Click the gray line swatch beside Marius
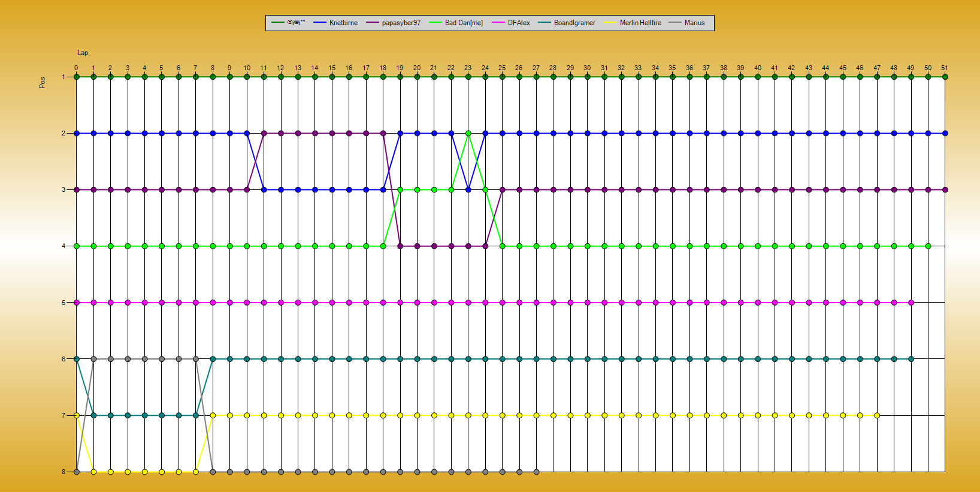The image size is (980, 492). point(674,23)
